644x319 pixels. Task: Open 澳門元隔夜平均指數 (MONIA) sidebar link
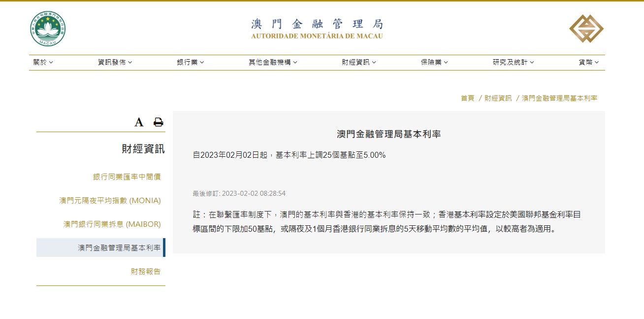tap(110, 200)
